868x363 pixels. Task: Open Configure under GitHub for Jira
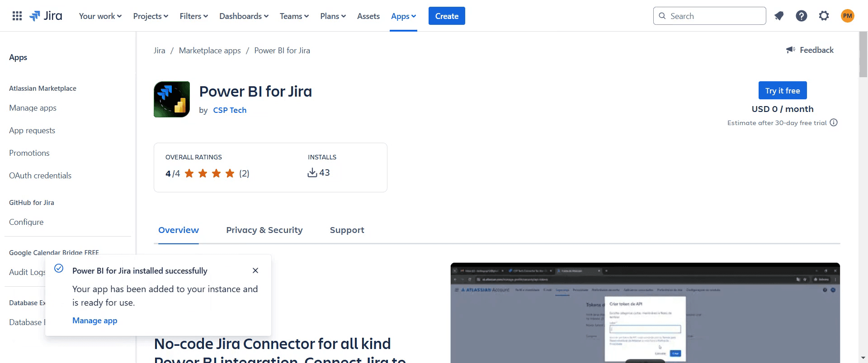click(26, 222)
